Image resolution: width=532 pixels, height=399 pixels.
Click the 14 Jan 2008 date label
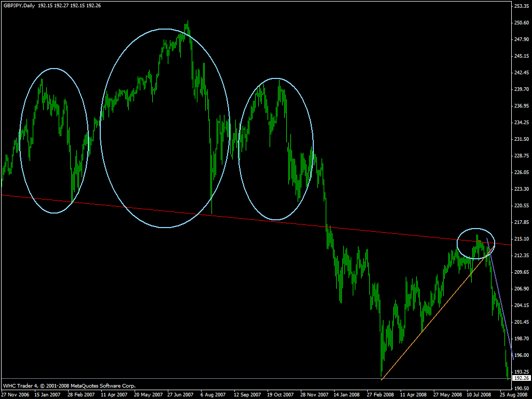pyautogui.click(x=347, y=395)
